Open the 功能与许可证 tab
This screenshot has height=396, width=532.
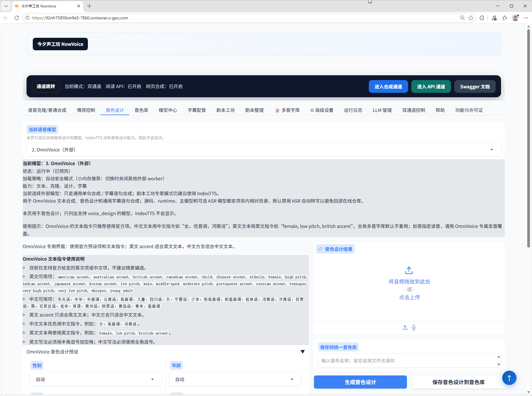(469, 110)
